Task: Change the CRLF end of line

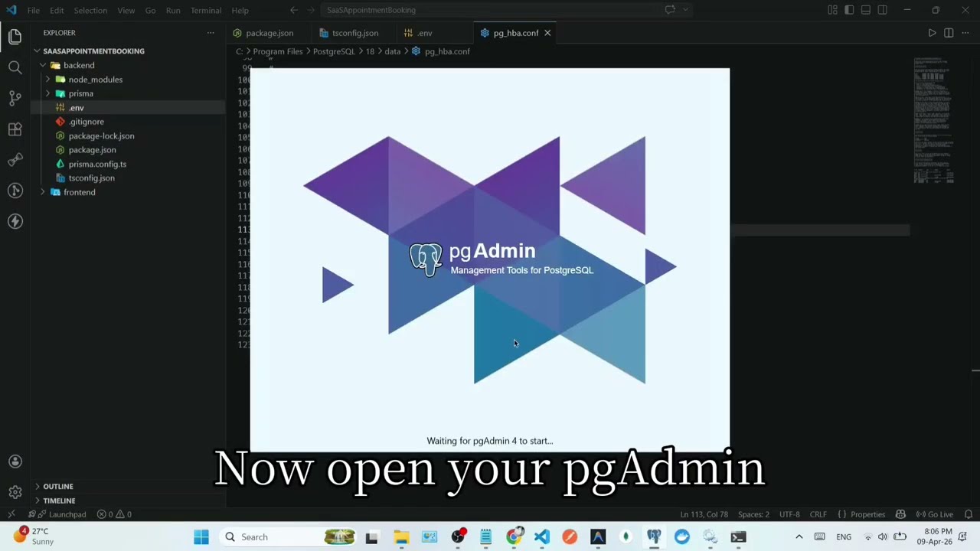Action: click(x=818, y=514)
